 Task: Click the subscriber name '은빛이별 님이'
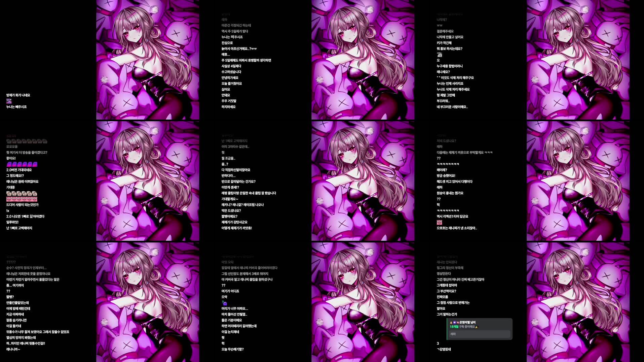tap(467, 323)
